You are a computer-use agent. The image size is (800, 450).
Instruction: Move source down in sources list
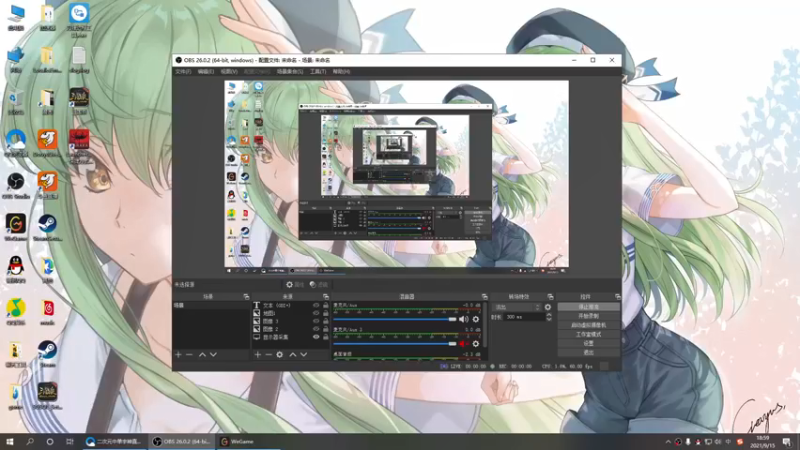pyautogui.click(x=304, y=355)
